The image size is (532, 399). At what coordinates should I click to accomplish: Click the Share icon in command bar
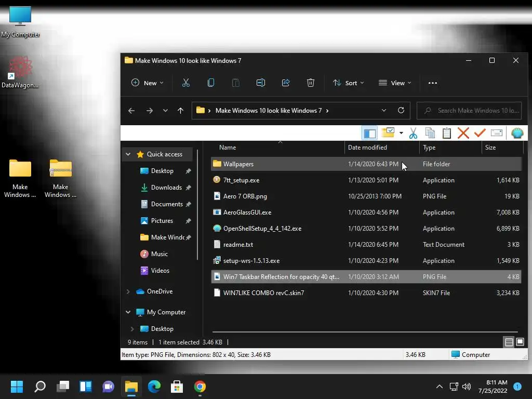[x=286, y=83]
